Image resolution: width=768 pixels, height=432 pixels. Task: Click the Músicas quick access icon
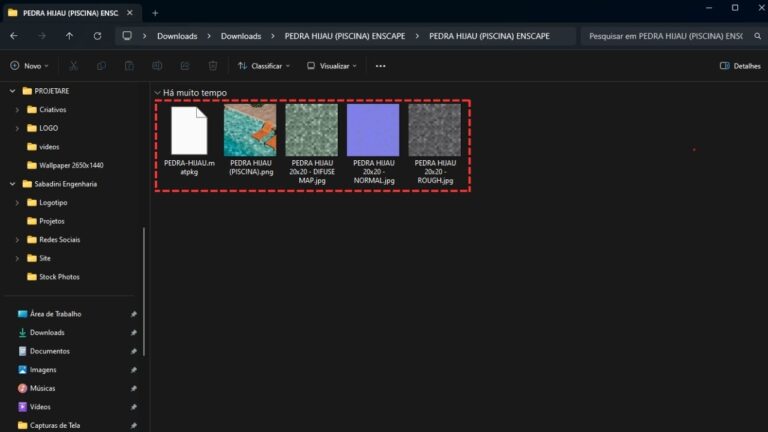pos(23,388)
